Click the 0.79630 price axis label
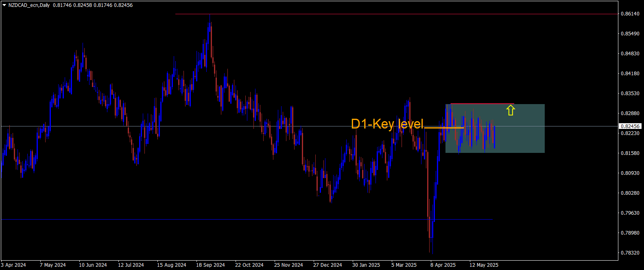Screen dimensions: 644x270 [630, 213]
